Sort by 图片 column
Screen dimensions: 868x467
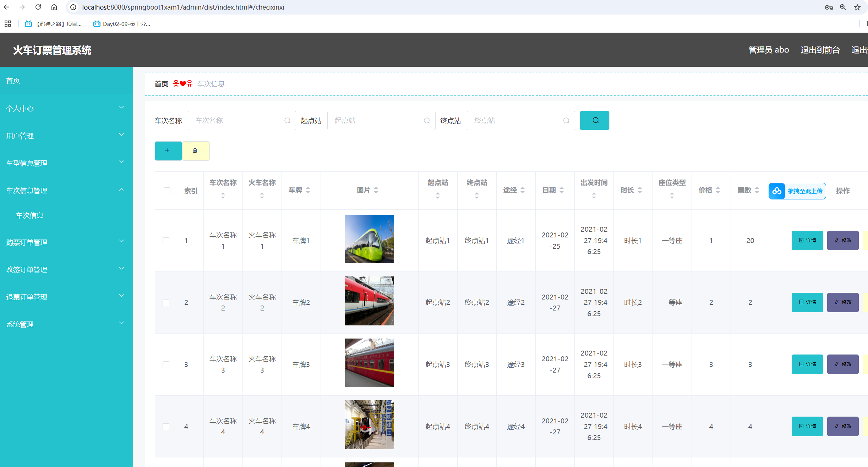click(x=376, y=190)
